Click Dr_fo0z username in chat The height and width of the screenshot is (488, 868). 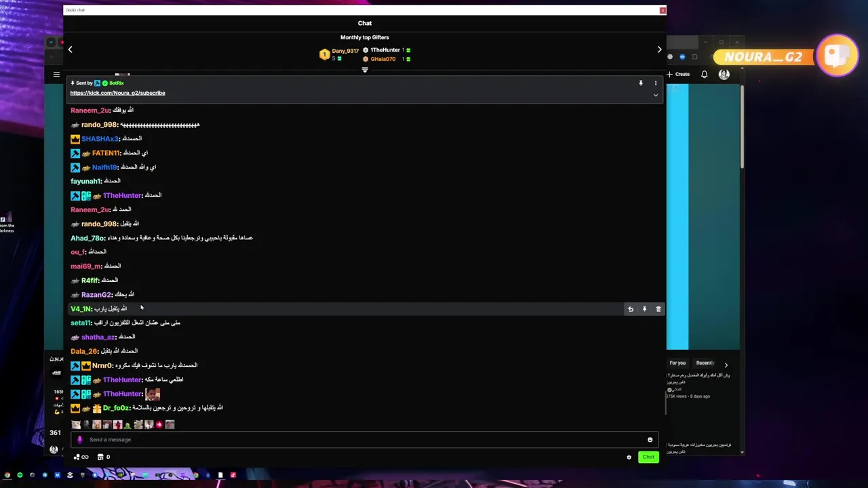[x=116, y=408]
